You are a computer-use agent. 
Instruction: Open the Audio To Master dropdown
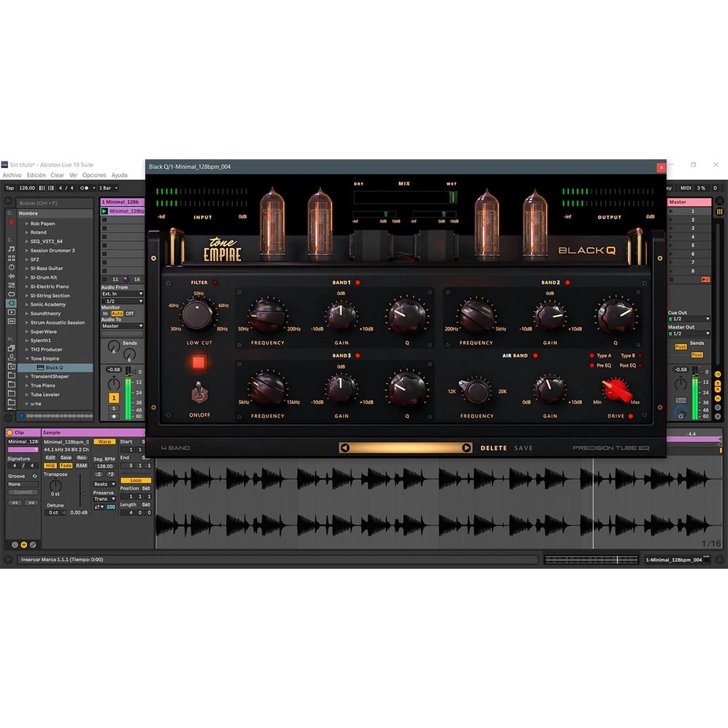point(122,326)
